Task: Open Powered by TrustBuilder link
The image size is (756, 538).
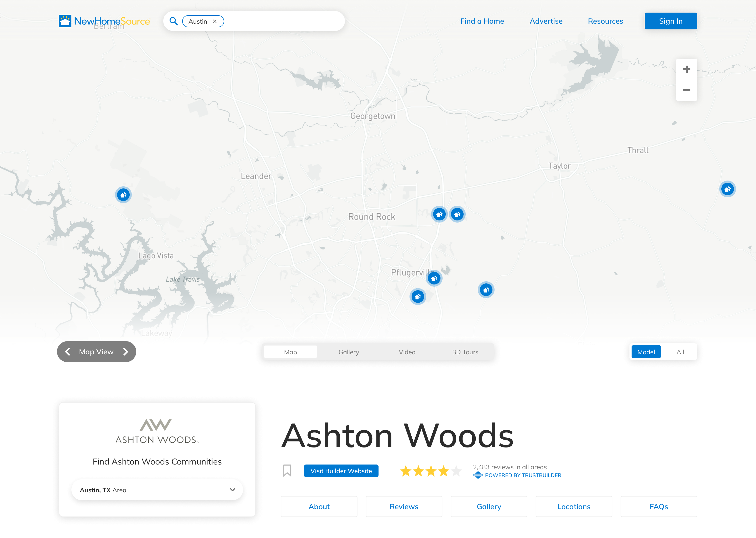Action: (x=523, y=475)
